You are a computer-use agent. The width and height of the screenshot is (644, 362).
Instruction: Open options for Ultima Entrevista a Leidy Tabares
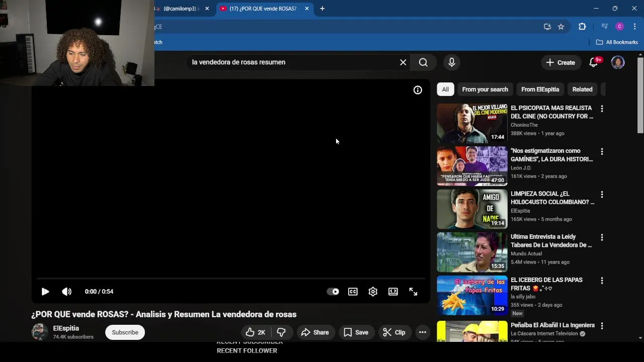(x=602, y=237)
